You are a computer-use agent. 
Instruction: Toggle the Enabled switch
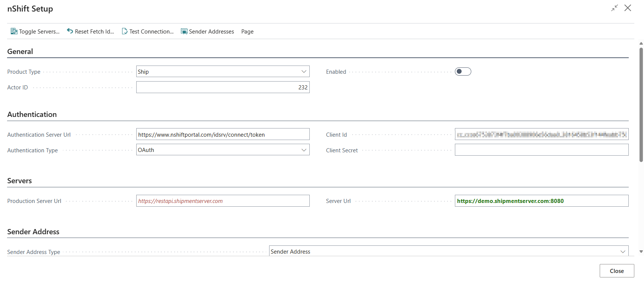click(463, 71)
